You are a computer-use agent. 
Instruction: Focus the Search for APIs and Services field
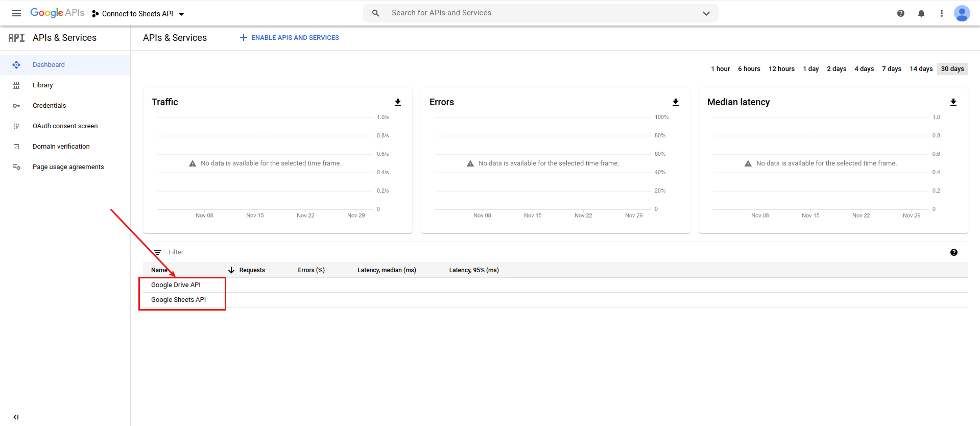click(x=541, y=13)
